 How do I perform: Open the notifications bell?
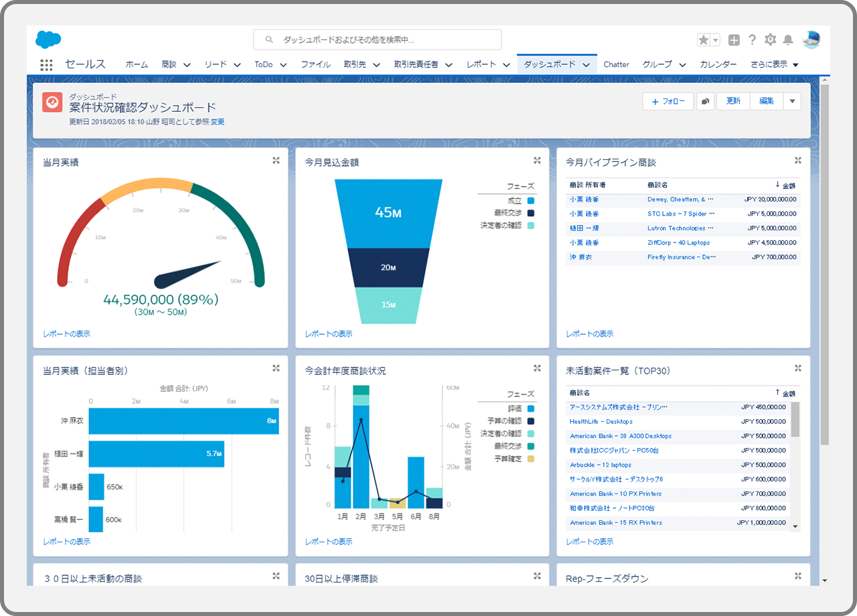[x=788, y=40]
